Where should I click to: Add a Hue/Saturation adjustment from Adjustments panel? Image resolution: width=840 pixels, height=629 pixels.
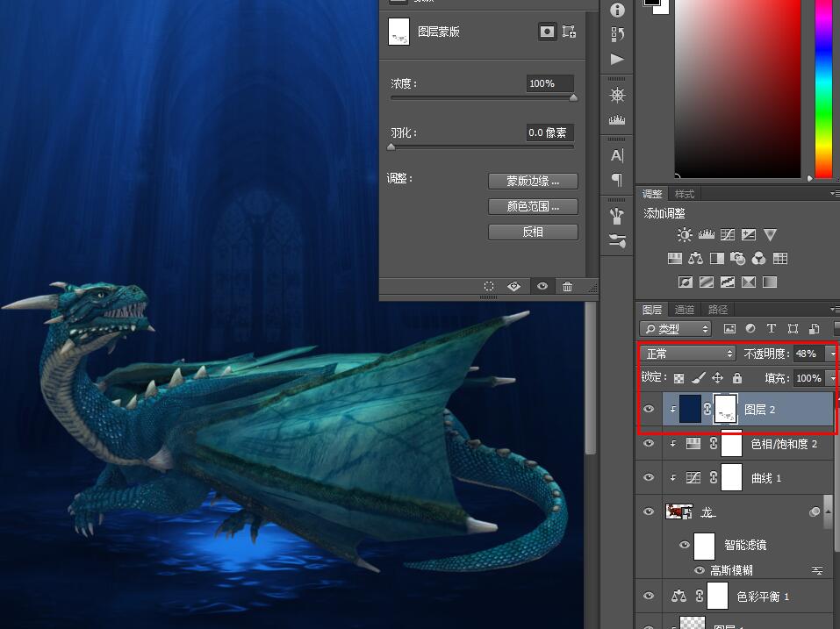click(674, 259)
